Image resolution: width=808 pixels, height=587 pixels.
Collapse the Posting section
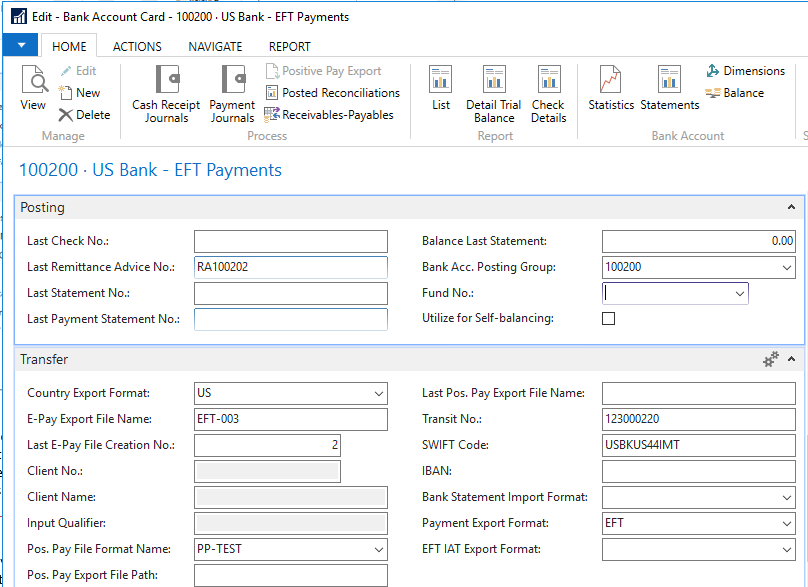[792, 207]
